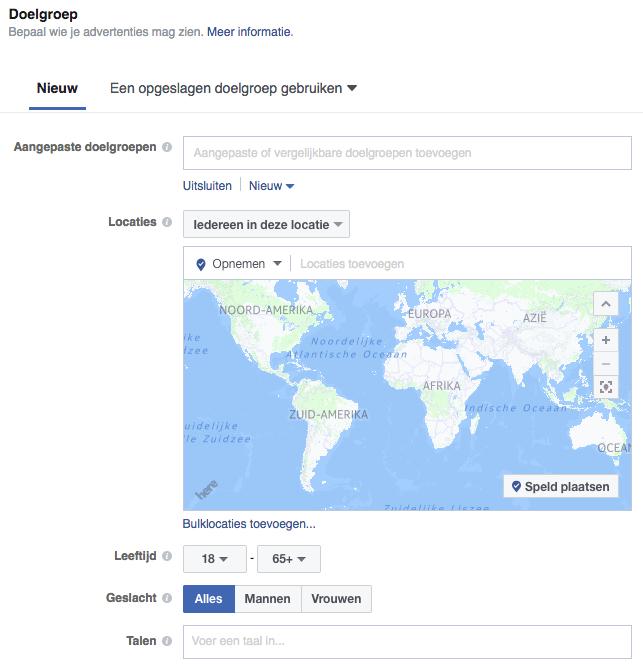
Task: Open maximum age 65+ dropdown
Action: tap(288, 559)
